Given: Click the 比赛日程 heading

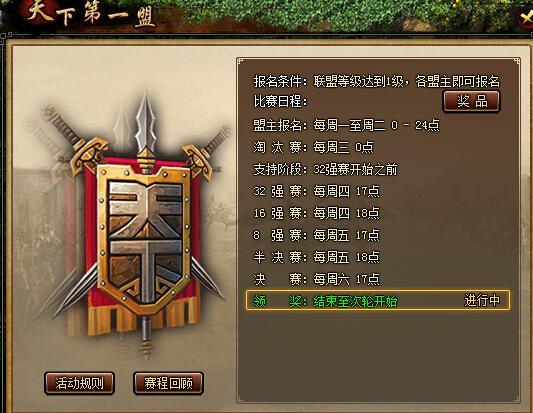Looking at the screenshot, I should [281, 101].
